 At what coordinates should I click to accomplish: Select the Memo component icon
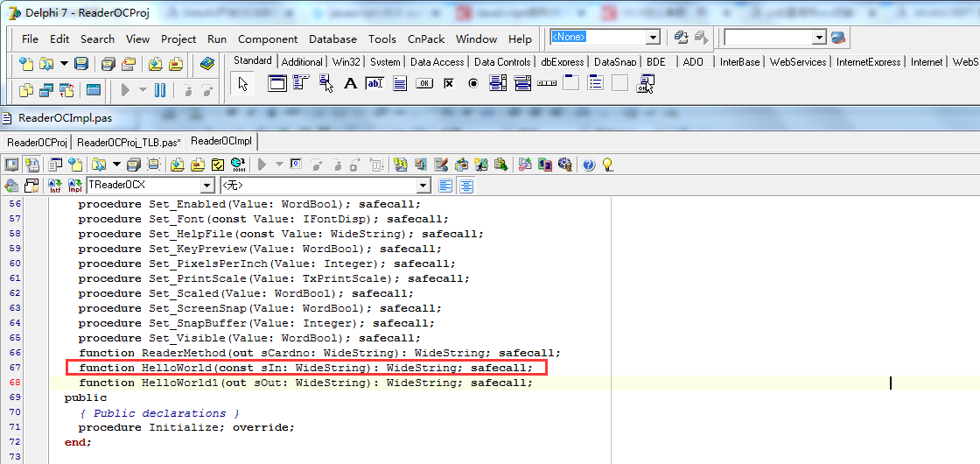tap(400, 82)
